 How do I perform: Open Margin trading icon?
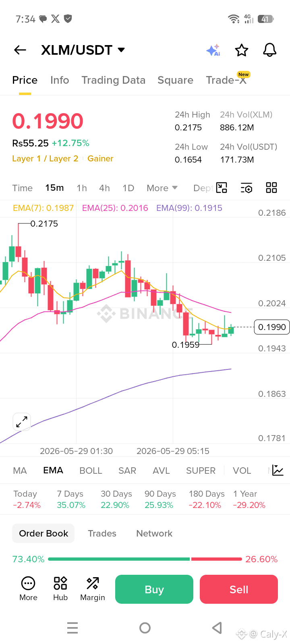[93, 589]
